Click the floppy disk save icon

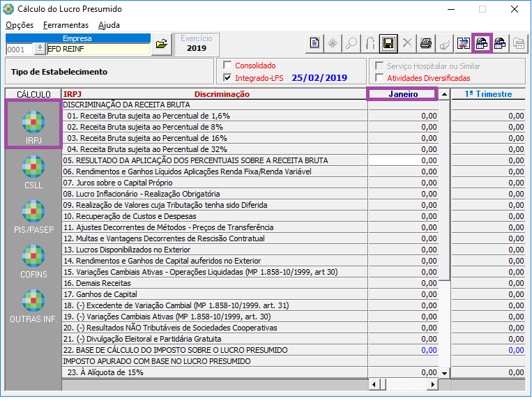click(388, 43)
